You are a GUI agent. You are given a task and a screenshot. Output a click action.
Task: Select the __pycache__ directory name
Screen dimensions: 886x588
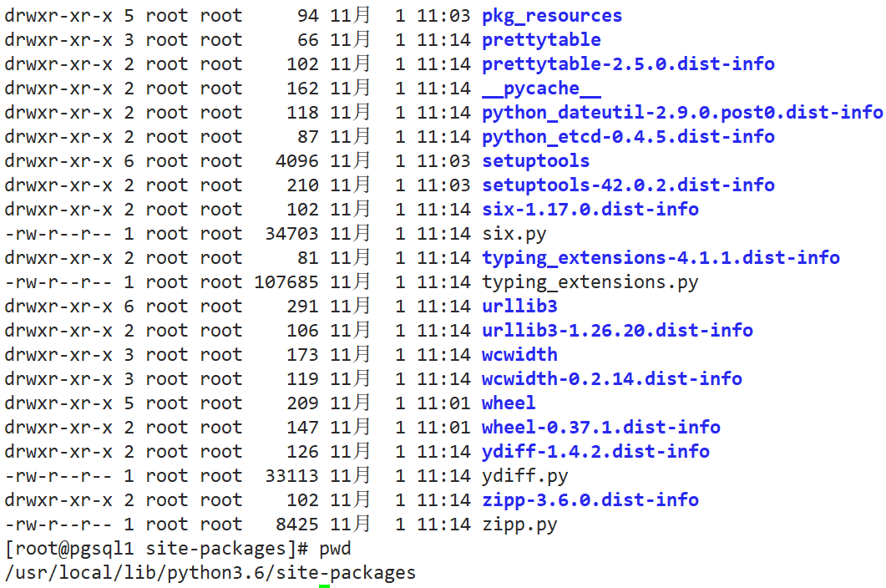541,89
